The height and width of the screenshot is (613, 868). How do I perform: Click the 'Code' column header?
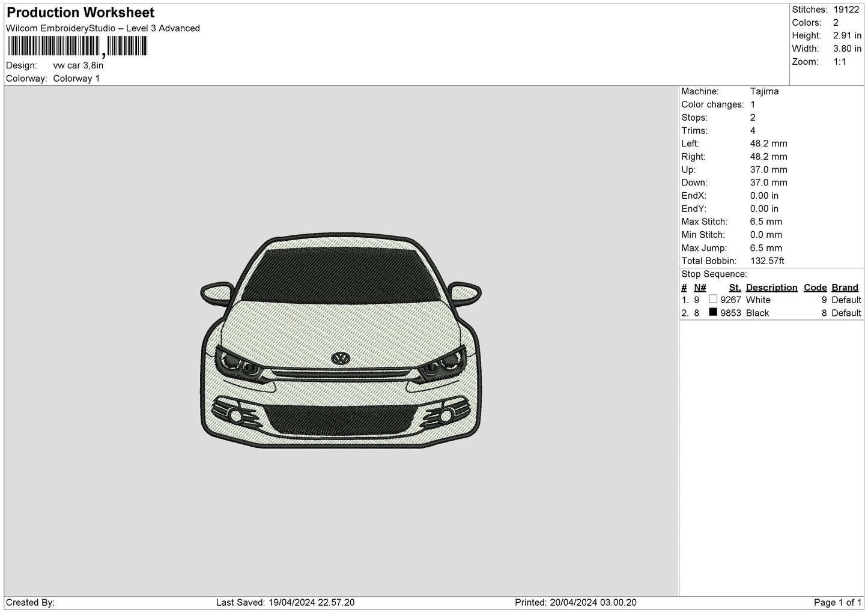coord(815,288)
